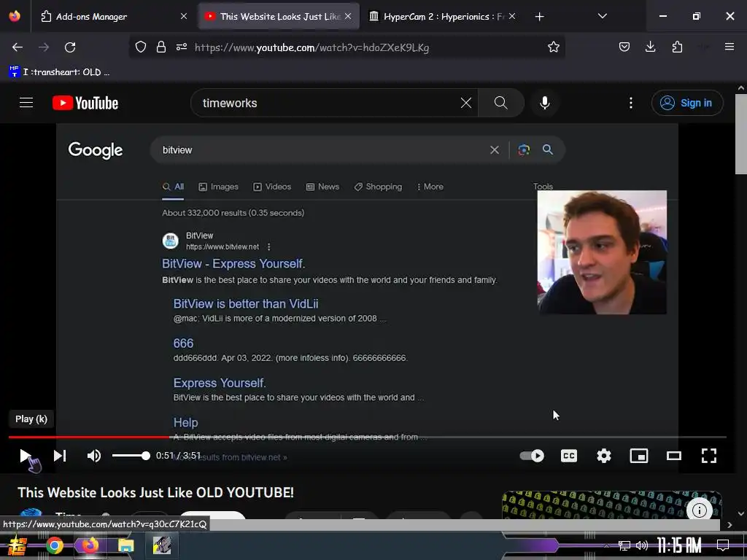Viewport: 747px width, 560px height.
Task: Reload the current page
Action: (70, 47)
